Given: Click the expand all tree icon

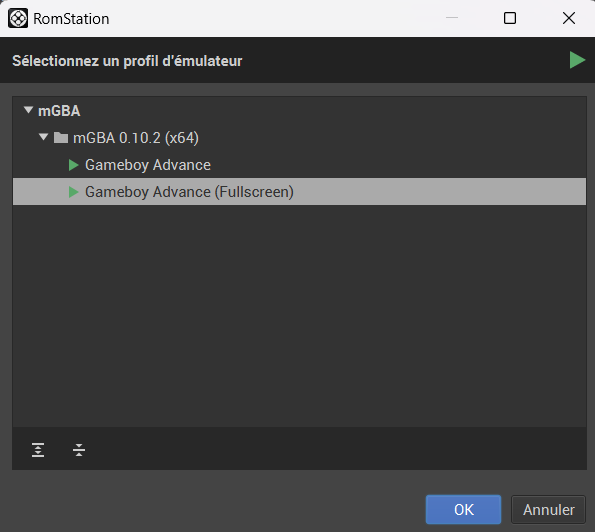Looking at the screenshot, I should coord(38,450).
